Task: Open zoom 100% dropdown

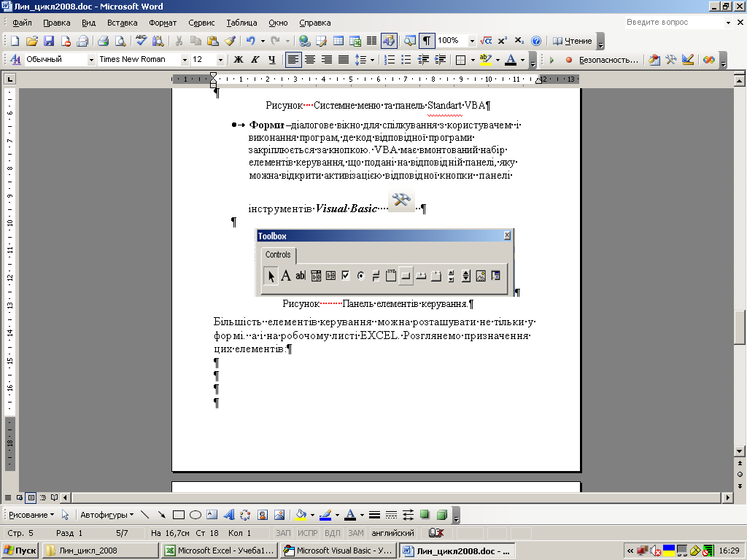Action: (472, 41)
